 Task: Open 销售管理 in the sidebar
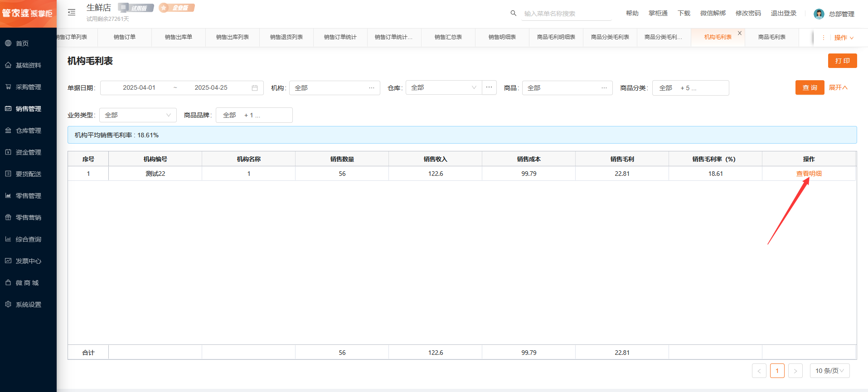(x=28, y=109)
